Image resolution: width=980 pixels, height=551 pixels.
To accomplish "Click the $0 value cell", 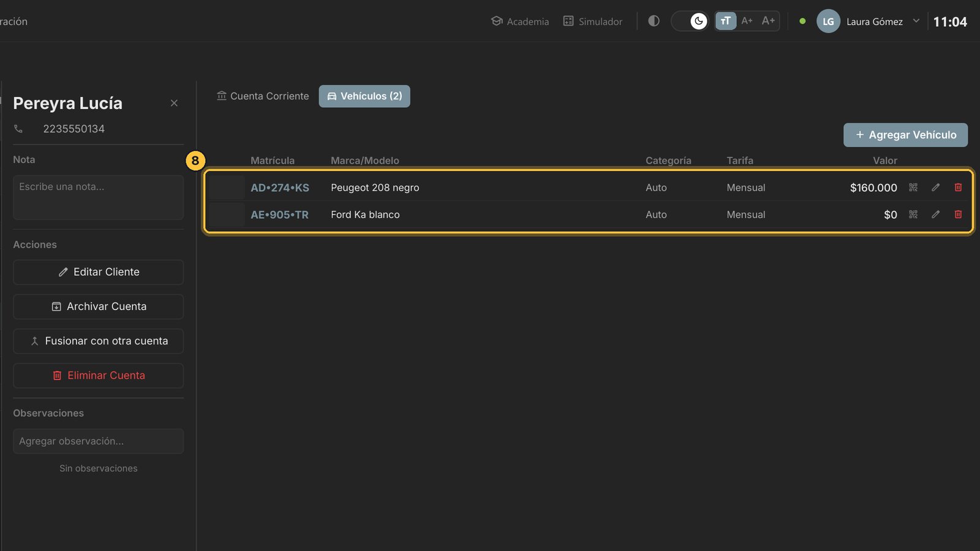I will [x=891, y=215].
